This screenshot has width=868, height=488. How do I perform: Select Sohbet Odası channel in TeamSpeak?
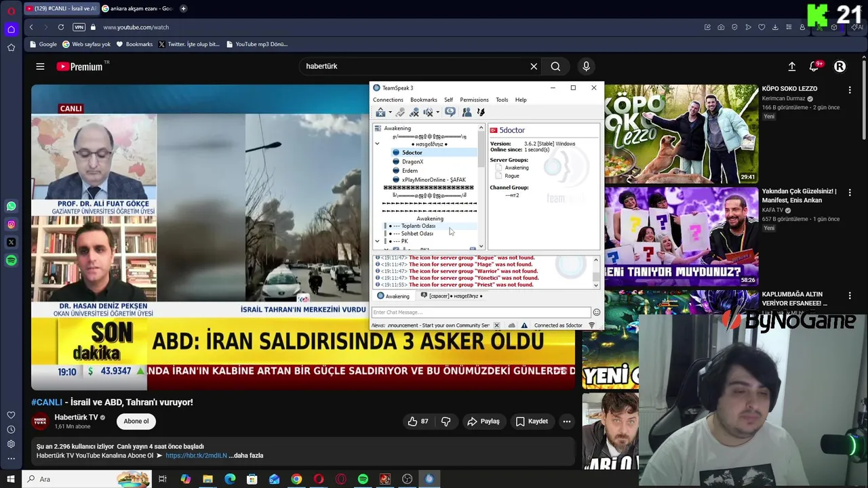click(x=417, y=233)
